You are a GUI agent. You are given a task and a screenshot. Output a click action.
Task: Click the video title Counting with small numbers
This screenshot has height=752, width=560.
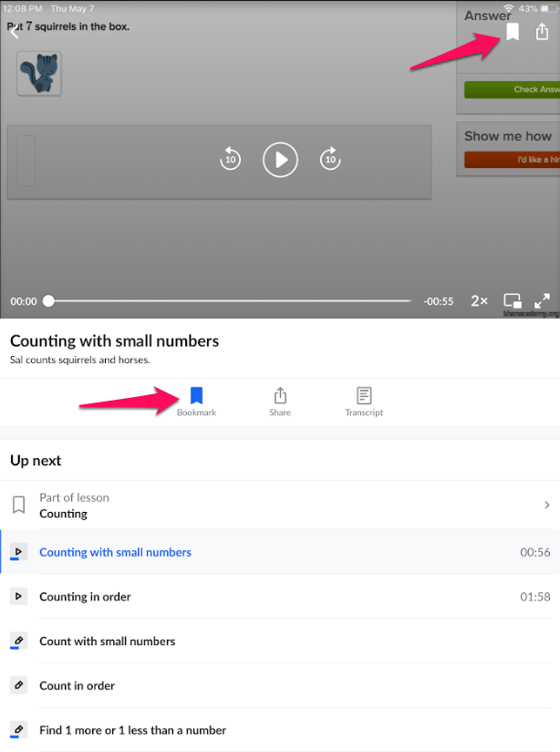click(115, 341)
